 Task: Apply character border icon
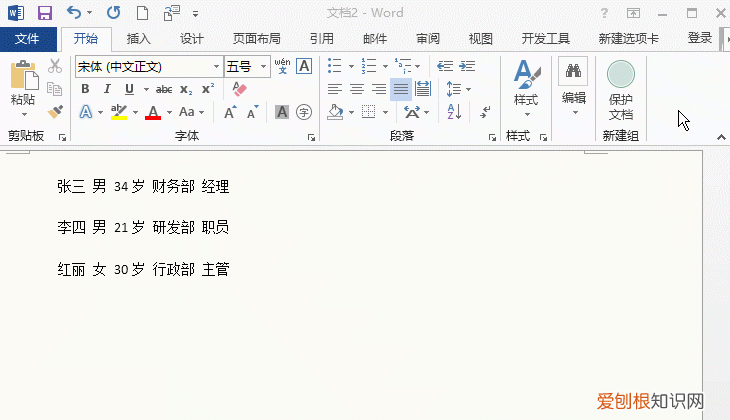(304, 66)
